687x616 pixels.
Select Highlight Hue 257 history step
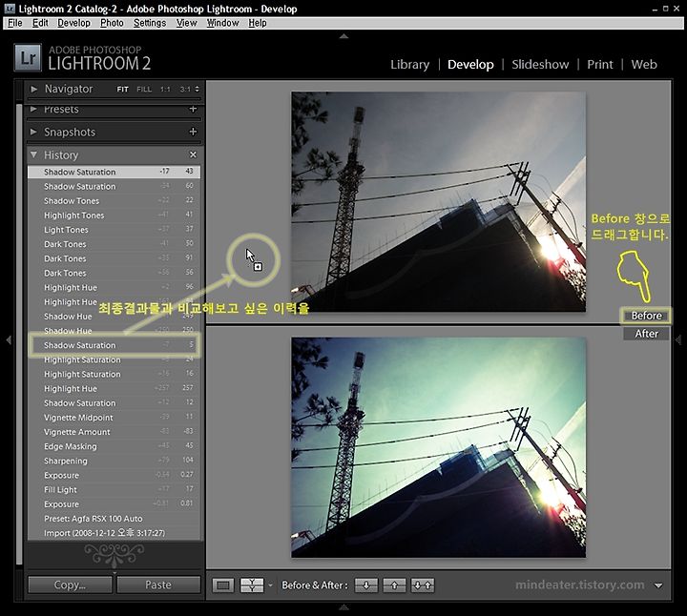tap(114, 388)
